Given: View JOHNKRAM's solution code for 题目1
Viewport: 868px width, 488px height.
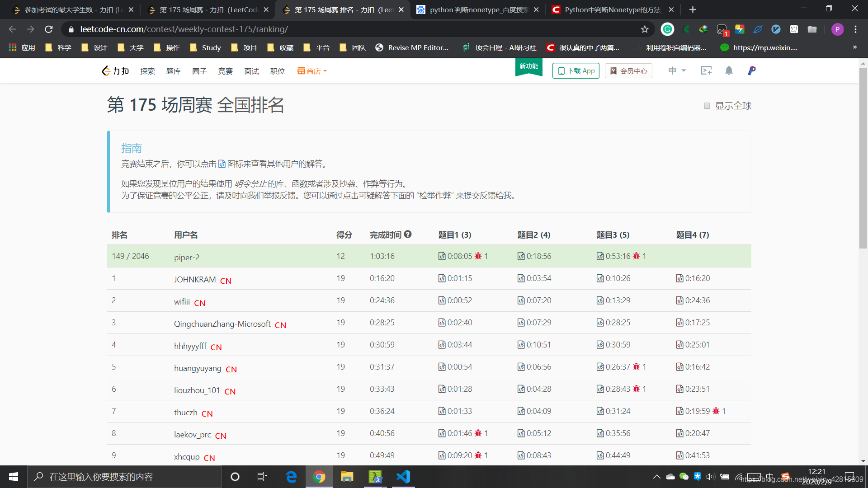Looking at the screenshot, I should pyautogui.click(x=442, y=278).
